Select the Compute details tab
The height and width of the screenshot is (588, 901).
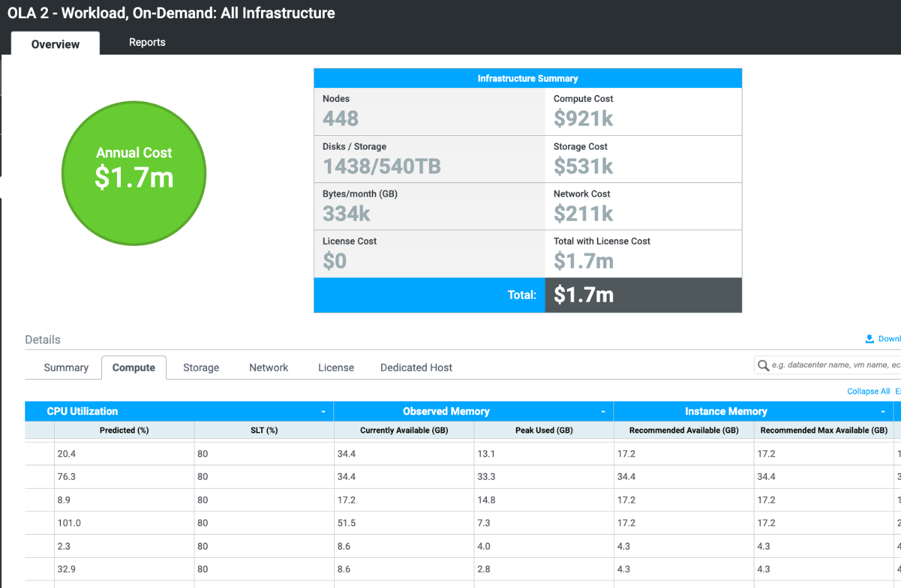[x=134, y=367]
